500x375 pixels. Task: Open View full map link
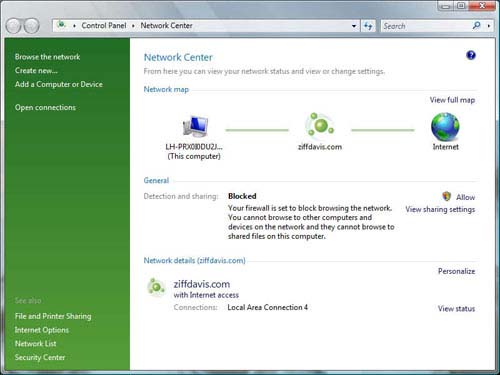click(x=452, y=100)
